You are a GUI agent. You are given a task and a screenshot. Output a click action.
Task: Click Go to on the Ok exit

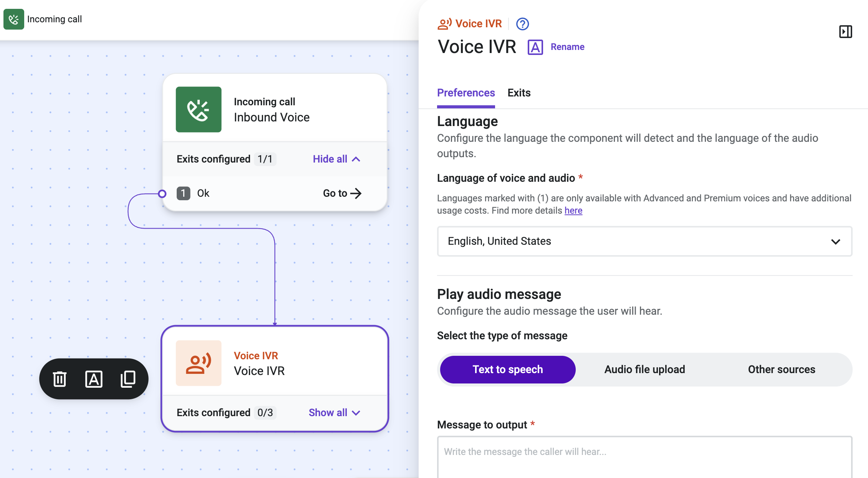[x=342, y=193]
